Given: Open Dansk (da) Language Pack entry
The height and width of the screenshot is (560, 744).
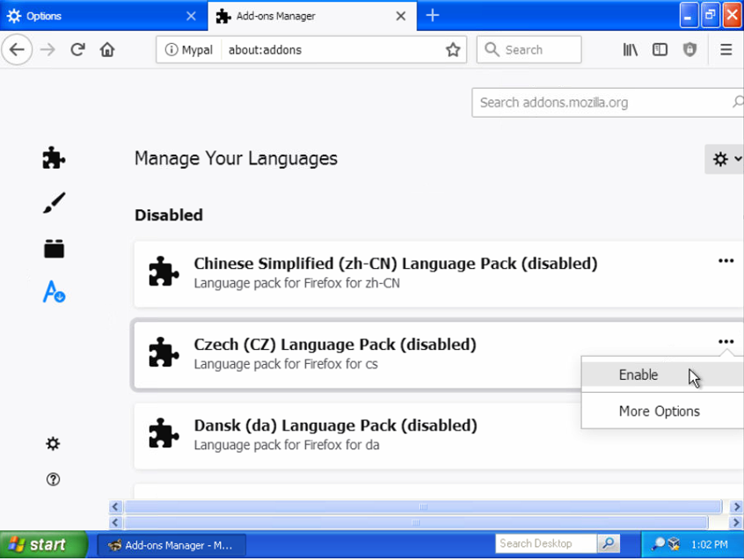Looking at the screenshot, I should (x=439, y=436).
